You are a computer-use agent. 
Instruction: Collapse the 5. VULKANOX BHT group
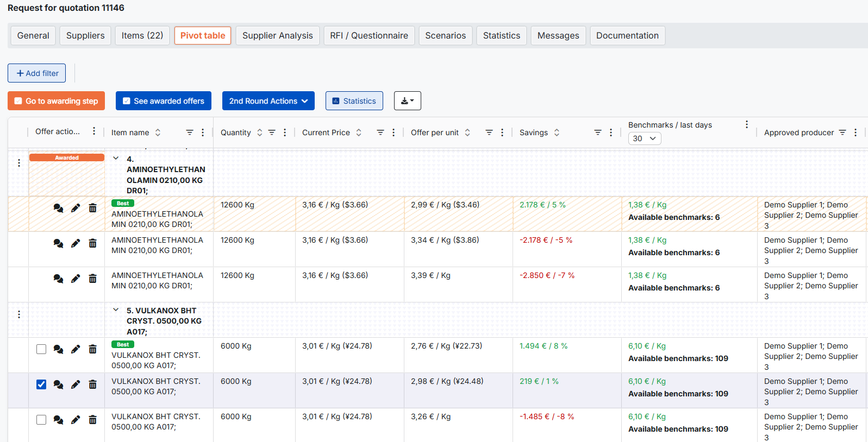point(116,310)
